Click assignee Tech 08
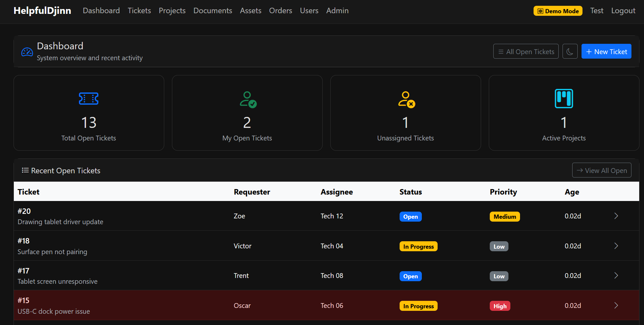Screen dimensions: 644x325 (x=332, y=276)
